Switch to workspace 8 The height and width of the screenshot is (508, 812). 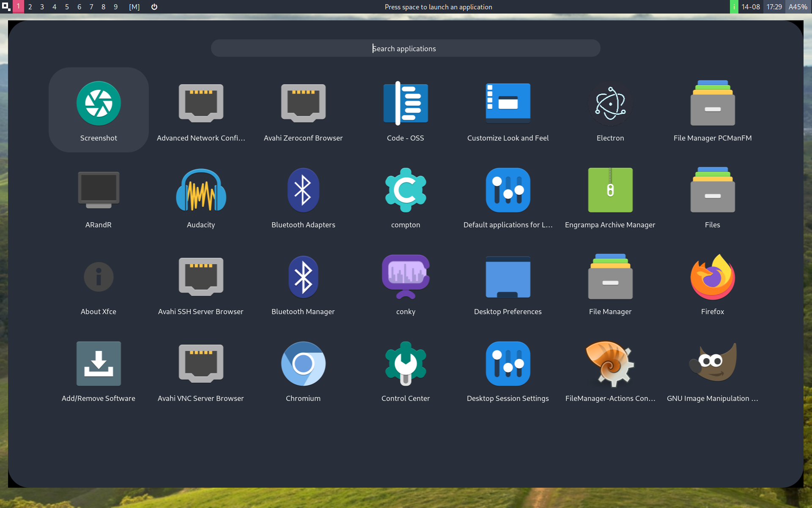(104, 7)
